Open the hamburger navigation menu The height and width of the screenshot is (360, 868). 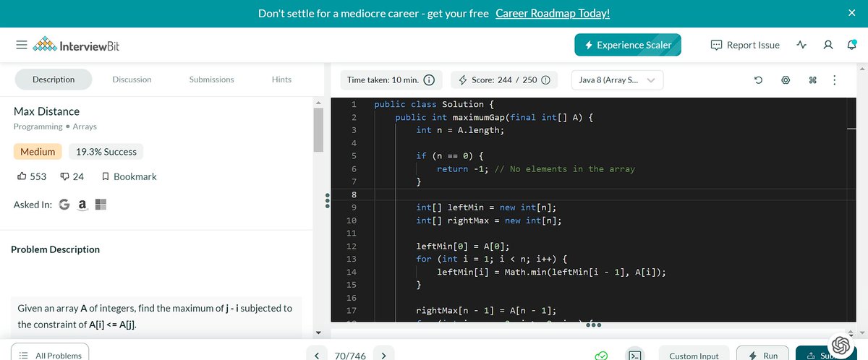coord(22,45)
